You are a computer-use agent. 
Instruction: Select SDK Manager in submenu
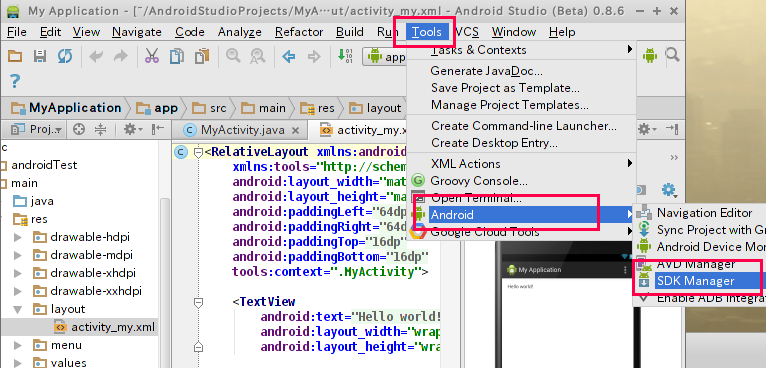tap(700, 281)
